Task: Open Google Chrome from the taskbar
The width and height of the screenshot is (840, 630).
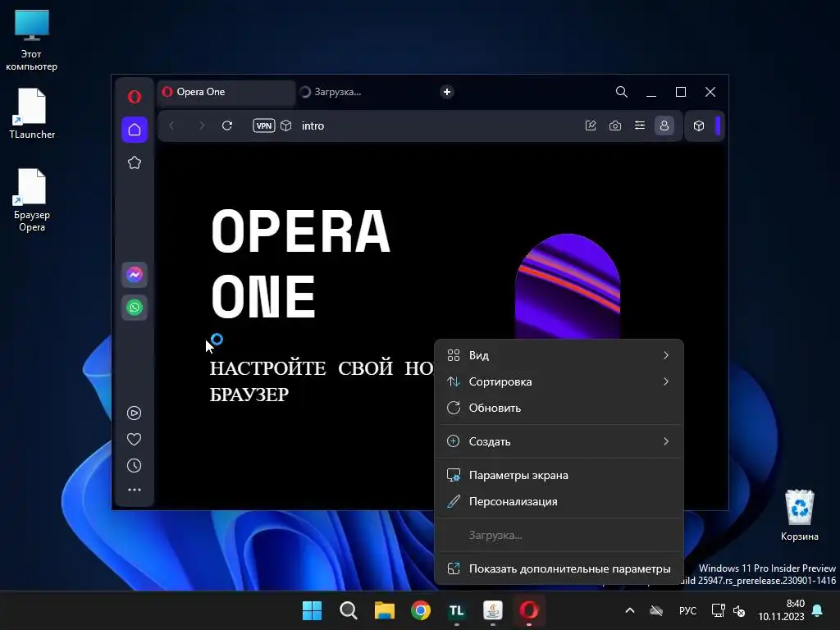Action: pyautogui.click(x=421, y=610)
